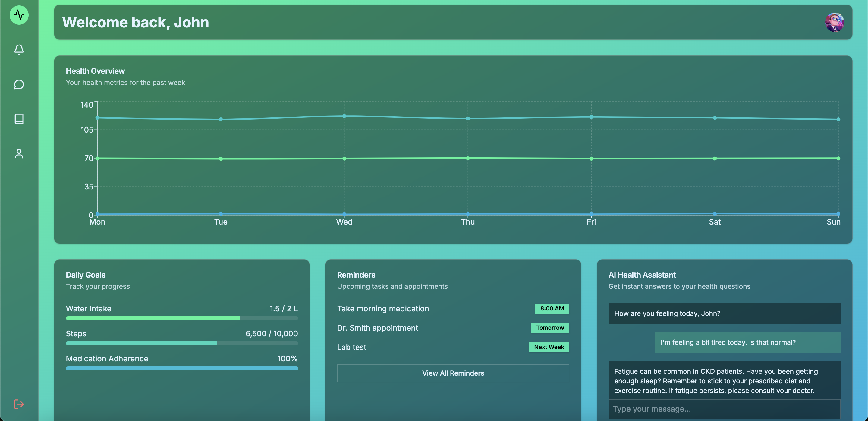868x421 pixels.
Task: Log out using the sidebar logout icon
Action: (19, 404)
